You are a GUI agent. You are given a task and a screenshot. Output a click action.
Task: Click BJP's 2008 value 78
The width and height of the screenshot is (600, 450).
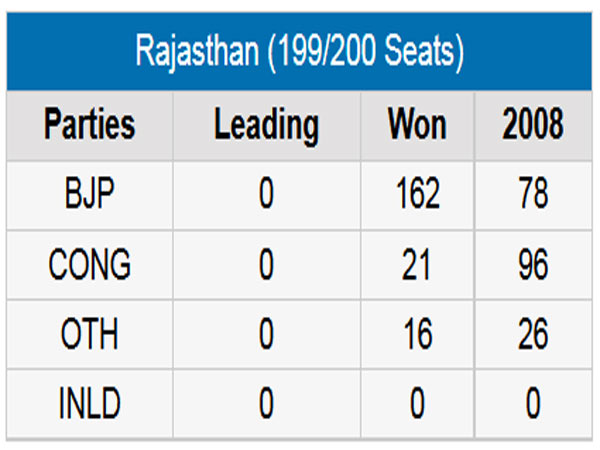coord(533,195)
